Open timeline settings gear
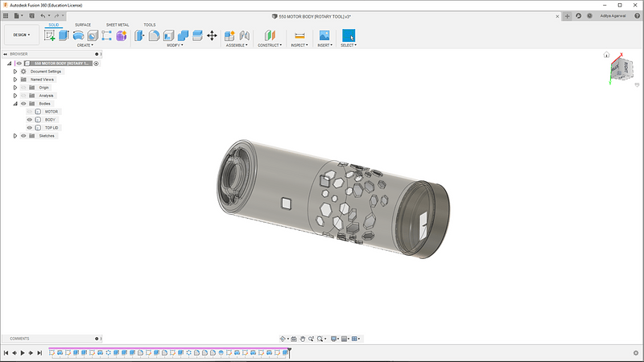This screenshot has width=644, height=362. (x=636, y=353)
